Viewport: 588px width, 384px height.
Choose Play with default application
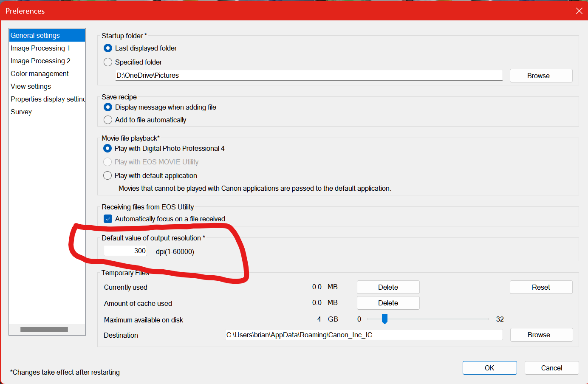[107, 176]
